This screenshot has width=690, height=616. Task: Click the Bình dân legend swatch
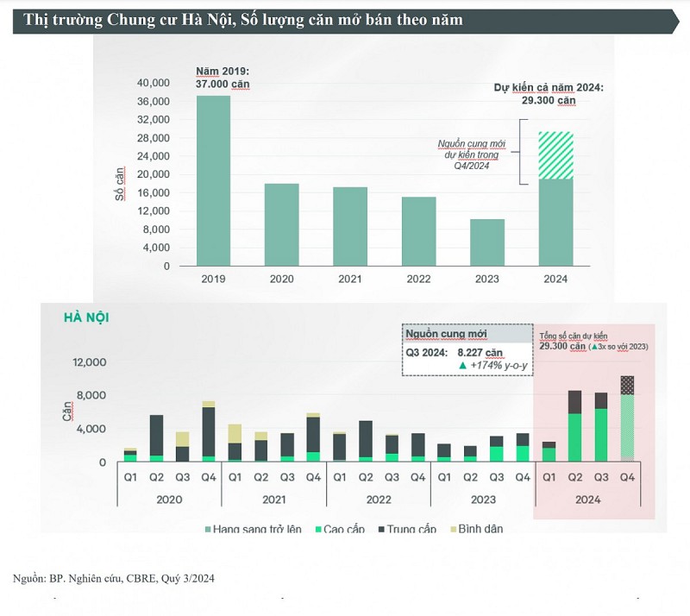[x=454, y=529]
